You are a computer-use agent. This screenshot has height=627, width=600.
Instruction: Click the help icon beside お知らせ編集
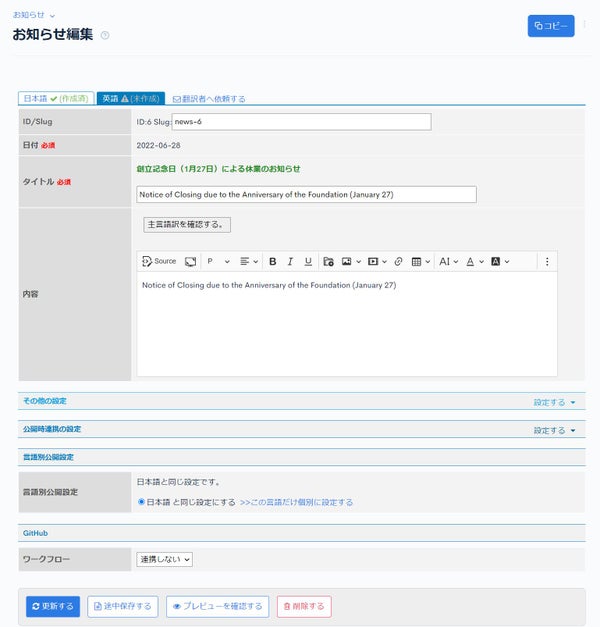105,35
